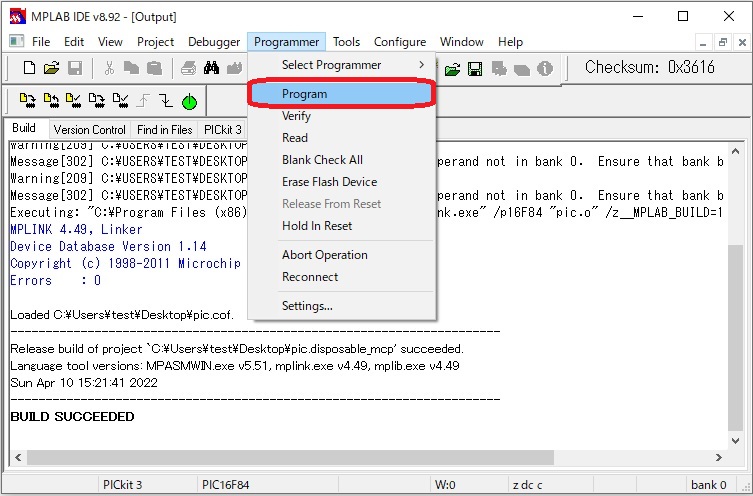Click the Program target device toolbar icon

(27, 101)
